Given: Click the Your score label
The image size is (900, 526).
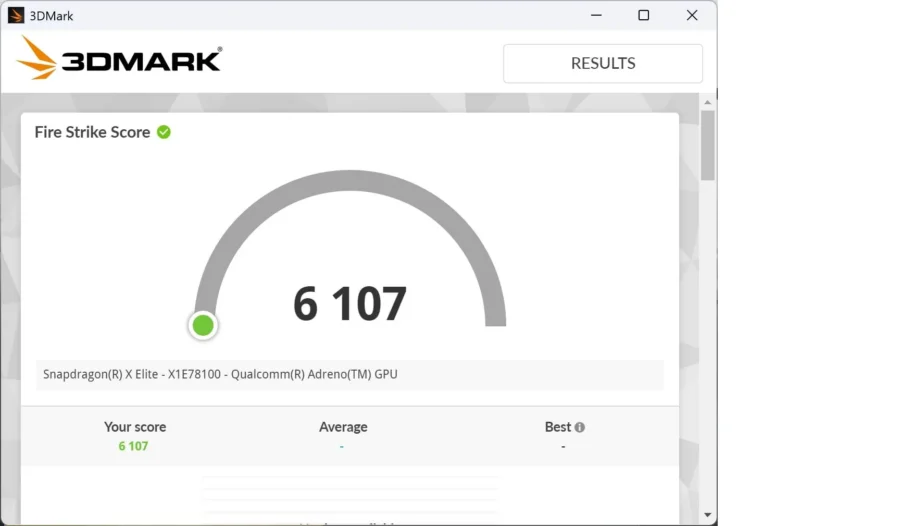Looking at the screenshot, I should click(x=135, y=427).
